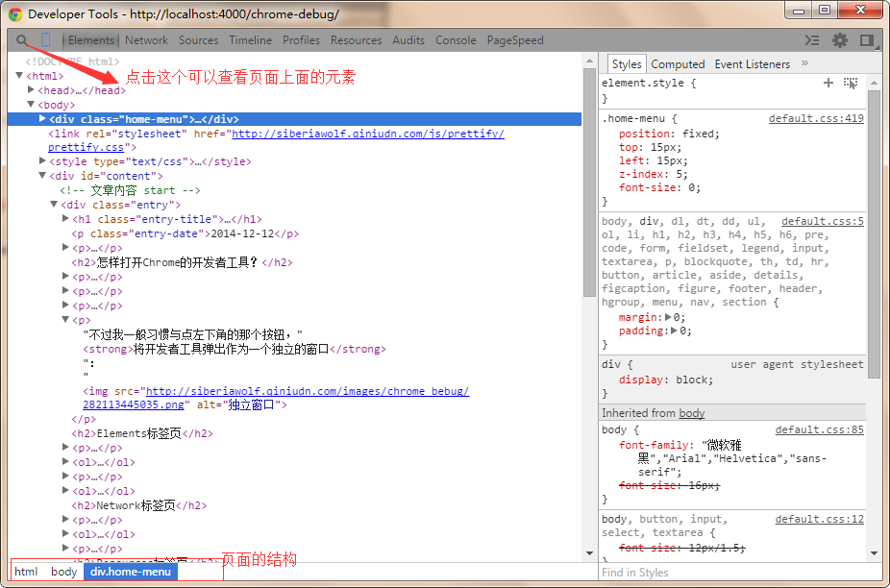Expand the padding shorthand property
This screenshot has height=588, width=890.
675,331
